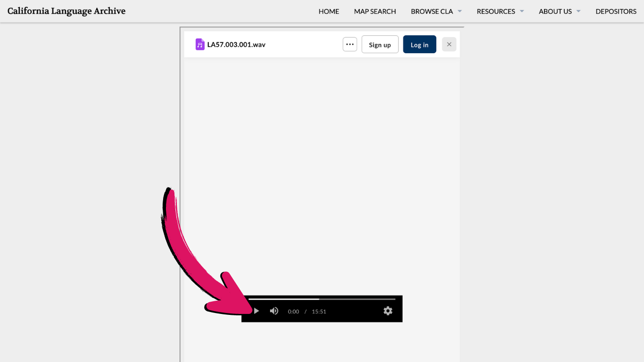Click the Sign up button
The height and width of the screenshot is (362, 644).
click(380, 44)
